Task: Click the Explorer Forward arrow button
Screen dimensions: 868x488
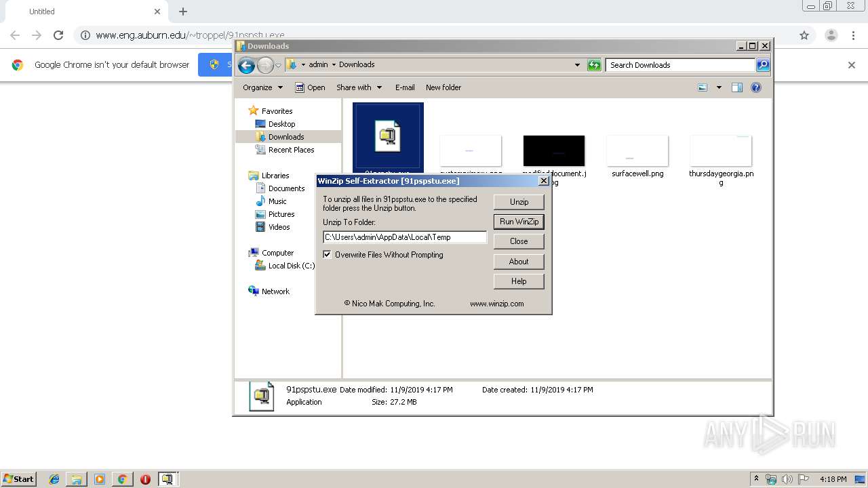Action: click(265, 65)
